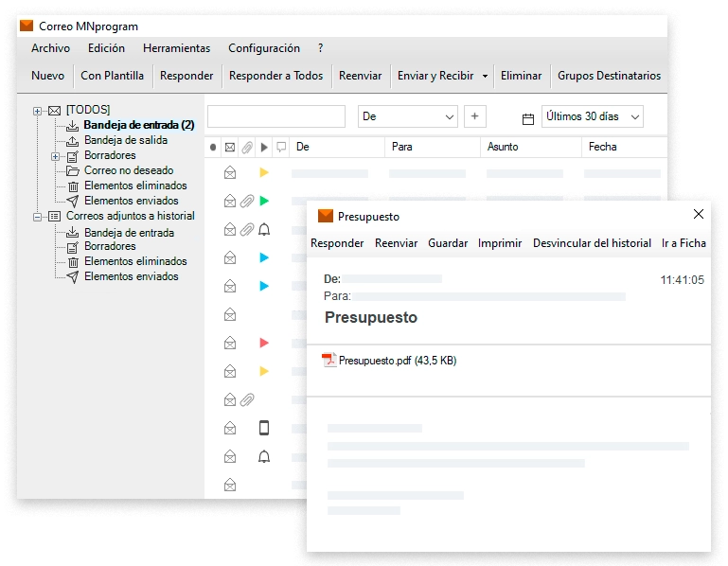
Task: Click the red flag in message list
Action: 264,343
